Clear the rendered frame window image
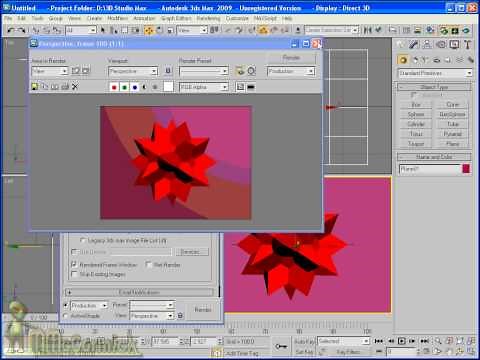This screenshot has width=480, height=360. tap(75, 87)
